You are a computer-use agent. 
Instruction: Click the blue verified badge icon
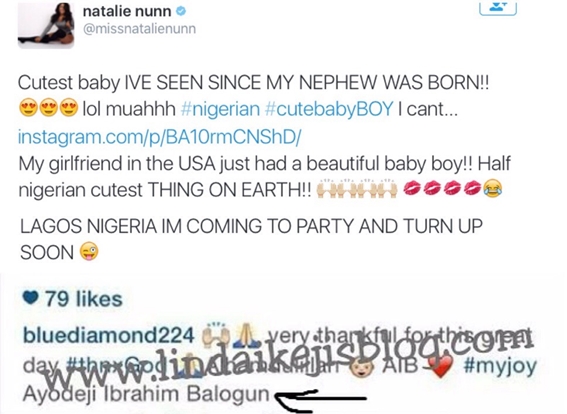coord(181,12)
